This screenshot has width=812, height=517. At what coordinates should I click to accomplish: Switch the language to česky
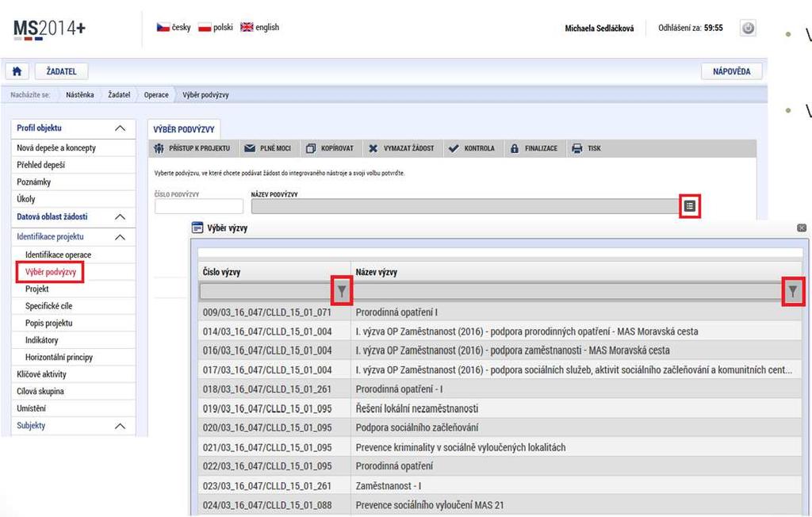click(174, 27)
